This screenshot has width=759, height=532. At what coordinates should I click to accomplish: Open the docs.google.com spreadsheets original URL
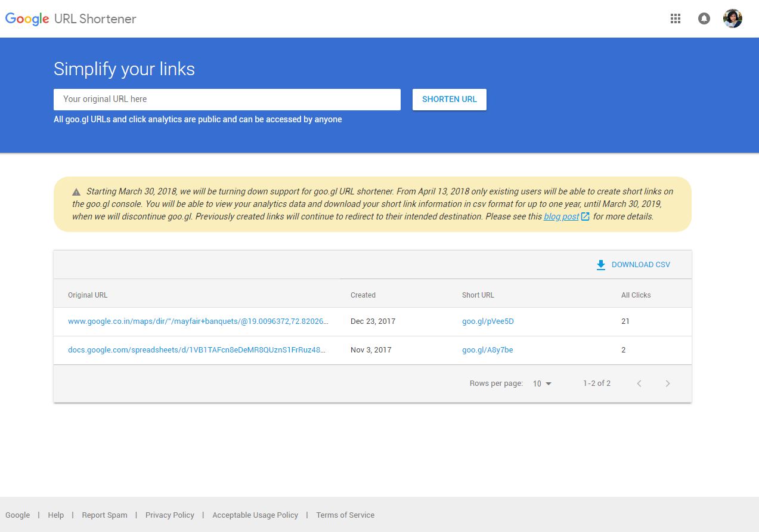[197, 350]
